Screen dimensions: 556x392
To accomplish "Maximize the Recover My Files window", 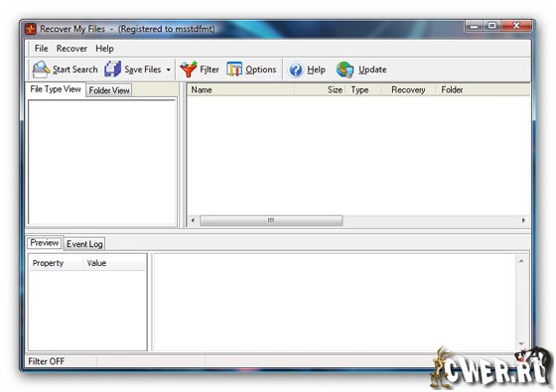I will [491, 26].
